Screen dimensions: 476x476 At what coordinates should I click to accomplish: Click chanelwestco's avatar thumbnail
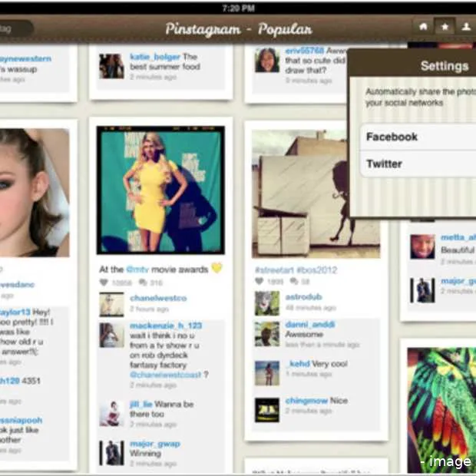tap(112, 305)
